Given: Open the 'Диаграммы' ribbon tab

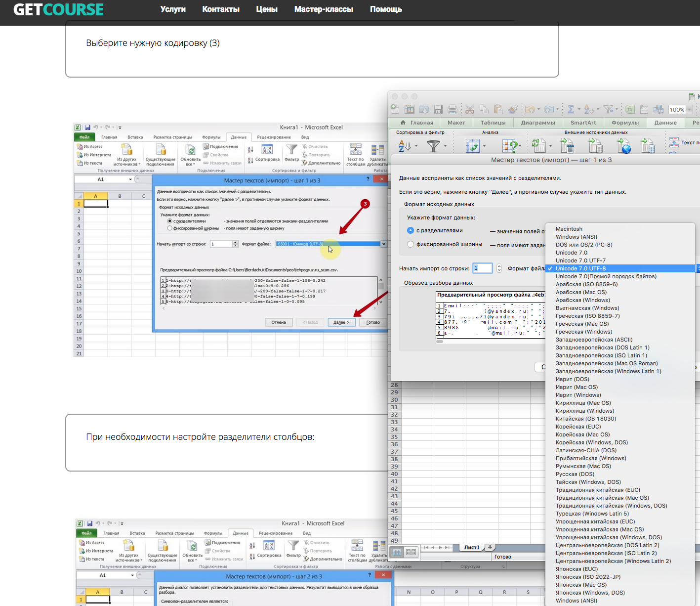Looking at the screenshot, I should click(538, 123).
